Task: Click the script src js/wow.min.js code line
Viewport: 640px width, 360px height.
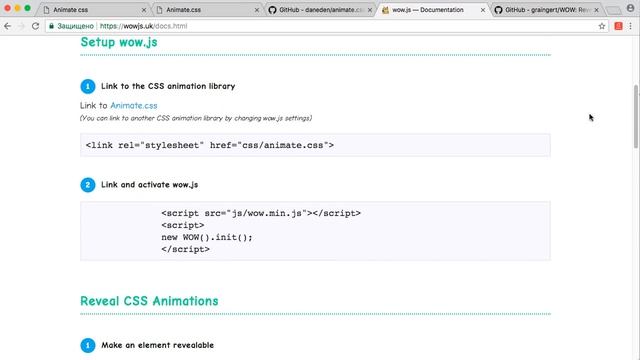Action: (261, 213)
